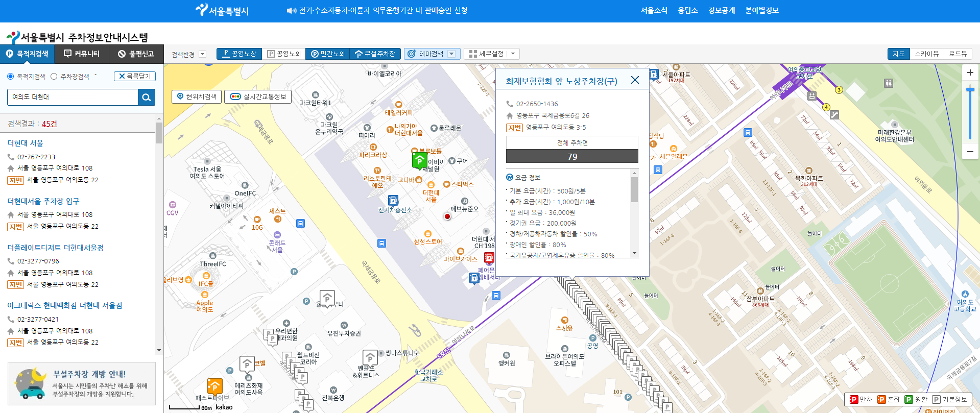Open the 아크테릭스 현대백화점 result link

click(x=64, y=305)
